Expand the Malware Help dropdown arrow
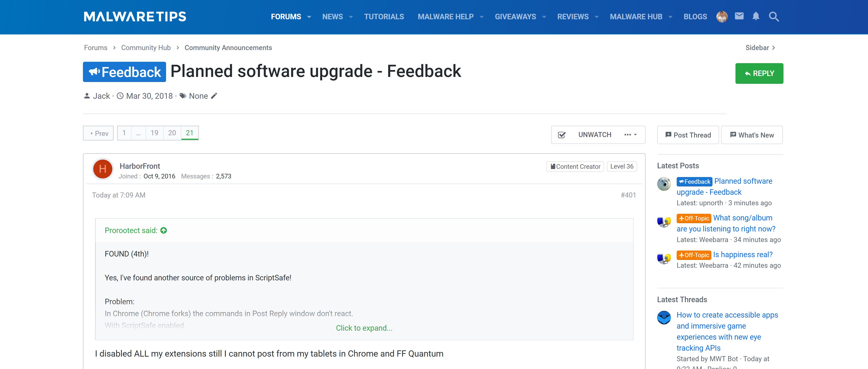Image resolution: width=868 pixels, height=369 pixels. 481,17
